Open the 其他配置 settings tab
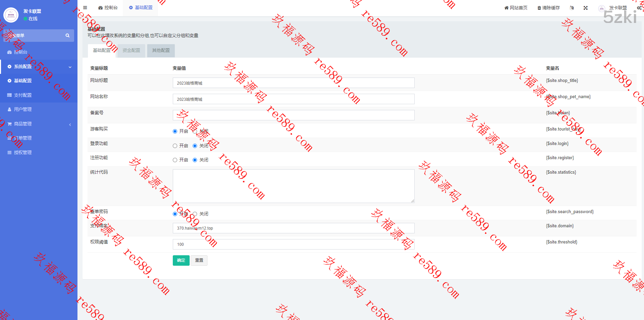The image size is (644, 320). 161,51
